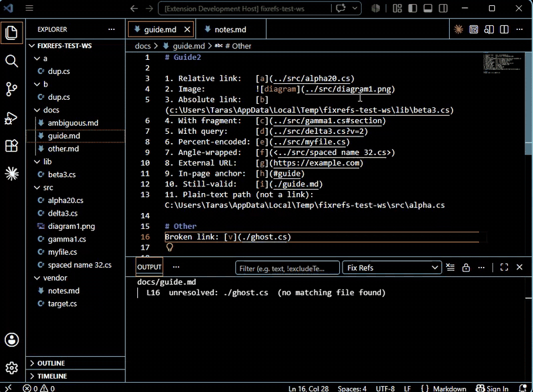This screenshot has height=392, width=533.
Task: Collapse the FIXREFS-TEST-WS root folder
Action: [x=75, y=45]
